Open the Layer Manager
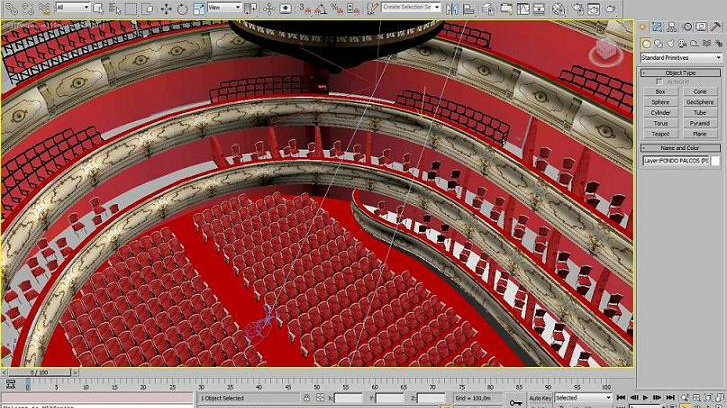The width and height of the screenshot is (727, 408). (x=488, y=8)
